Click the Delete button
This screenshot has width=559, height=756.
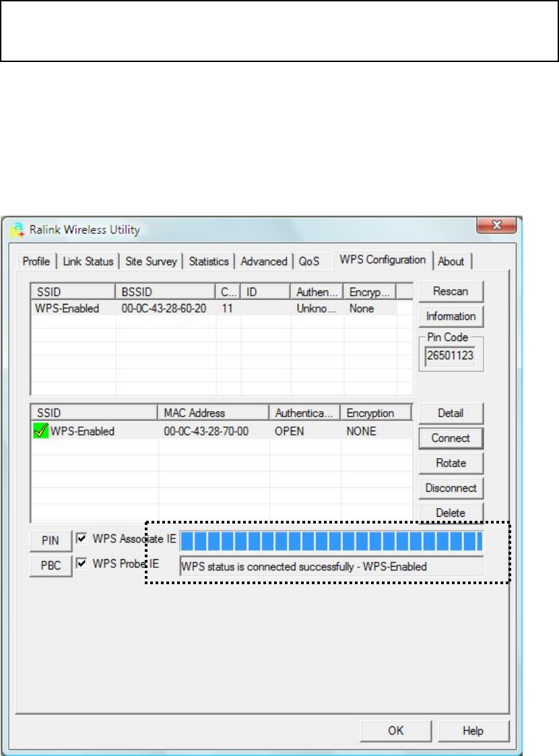click(x=451, y=513)
